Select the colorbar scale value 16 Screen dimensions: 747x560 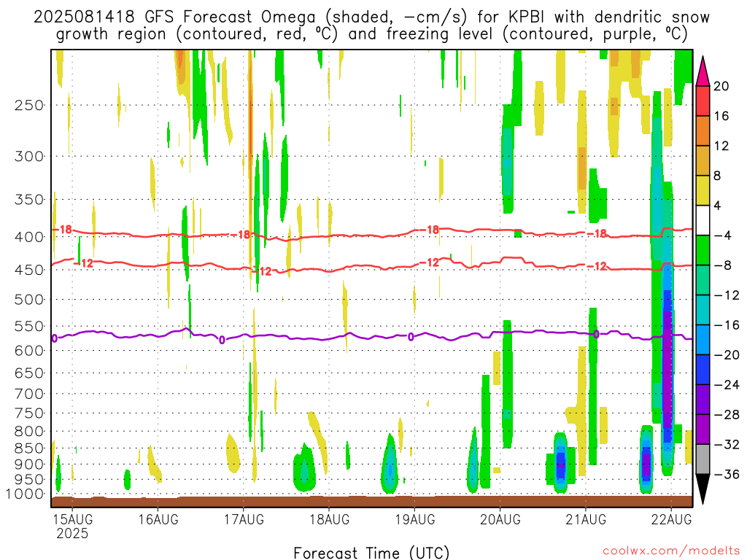[721, 116]
